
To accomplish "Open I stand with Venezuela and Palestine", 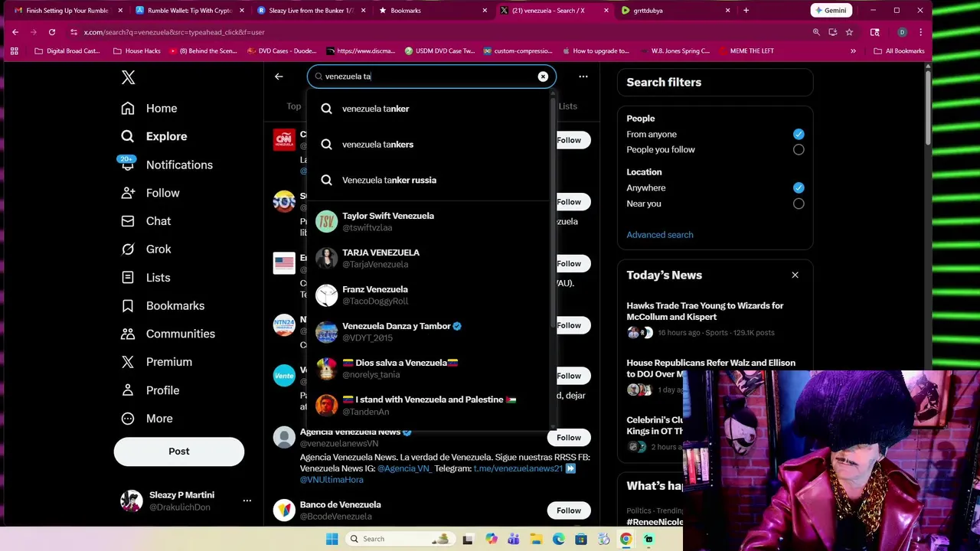I will tap(429, 406).
